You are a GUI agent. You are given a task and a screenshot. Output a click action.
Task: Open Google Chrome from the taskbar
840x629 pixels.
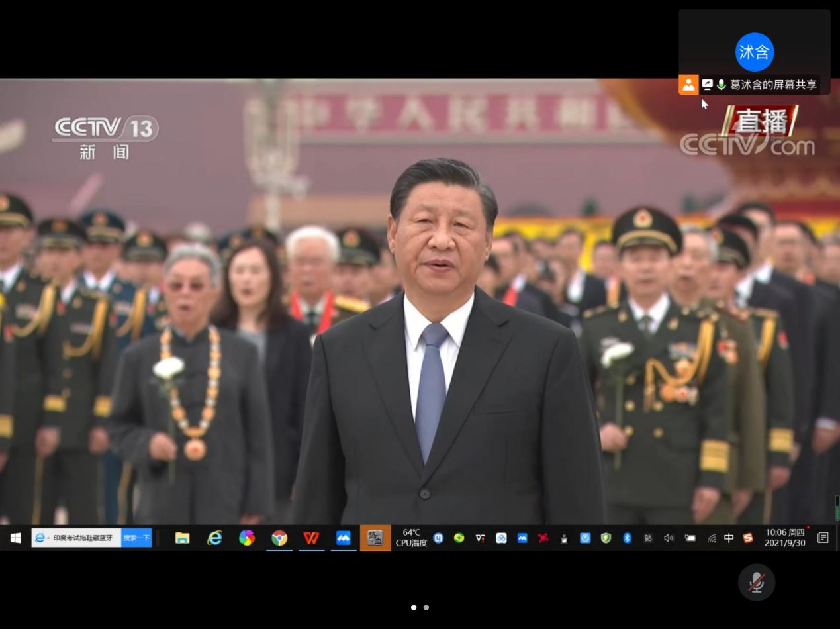[x=279, y=538]
